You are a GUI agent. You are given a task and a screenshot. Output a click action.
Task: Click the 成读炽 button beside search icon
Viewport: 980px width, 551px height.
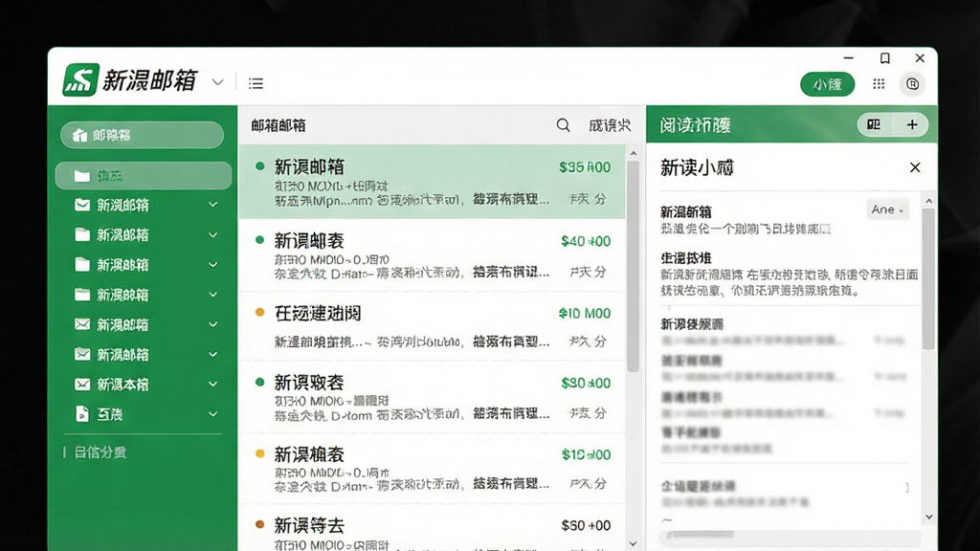(x=610, y=125)
